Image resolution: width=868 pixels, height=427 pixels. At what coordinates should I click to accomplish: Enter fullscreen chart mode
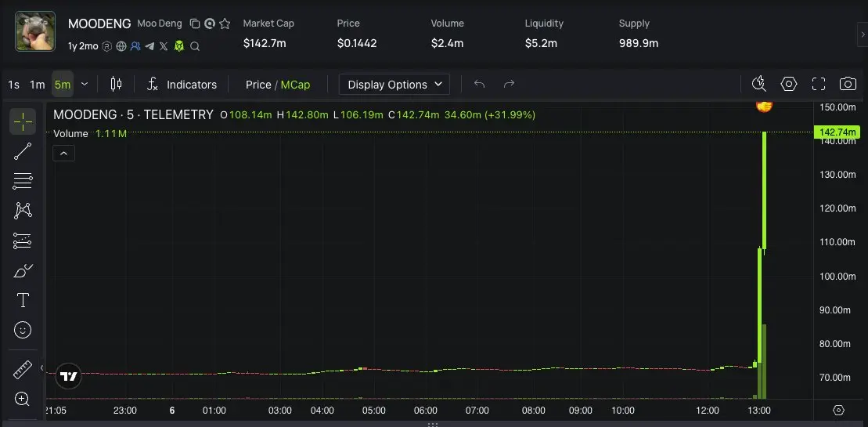point(819,84)
